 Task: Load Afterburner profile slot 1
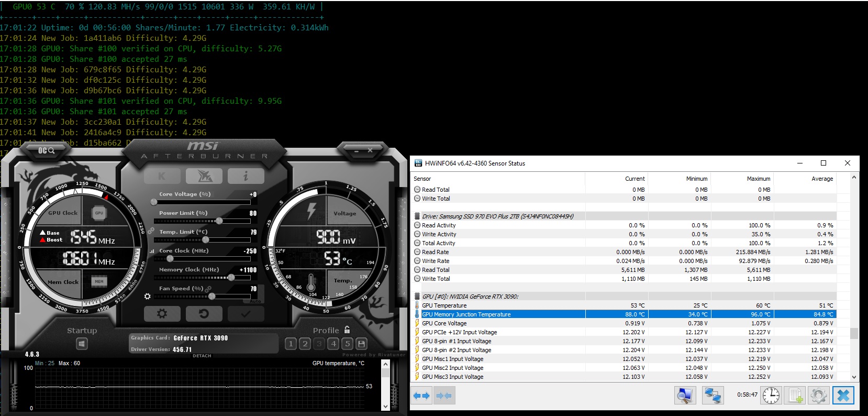coord(291,344)
